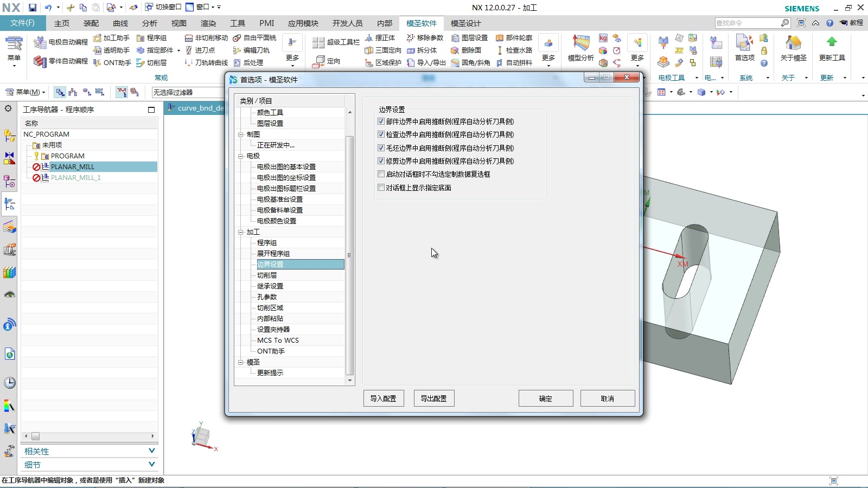The width and height of the screenshot is (868, 488).
Task: Click the operation navigator horizontal scrollbar
Action: click(90, 436)
